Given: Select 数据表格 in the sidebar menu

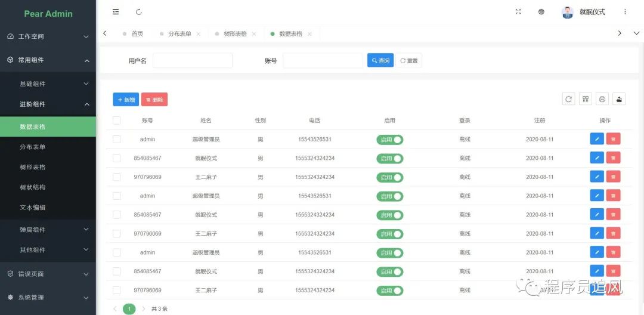Looking at the screenshot, I should pos(48,127).
